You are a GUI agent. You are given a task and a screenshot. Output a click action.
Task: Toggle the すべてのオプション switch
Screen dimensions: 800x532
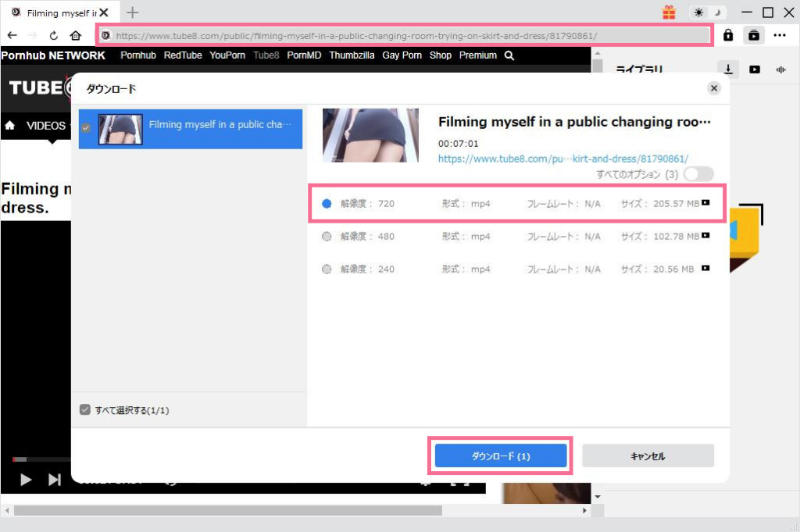pyautogui.click(x=698, y=174)
